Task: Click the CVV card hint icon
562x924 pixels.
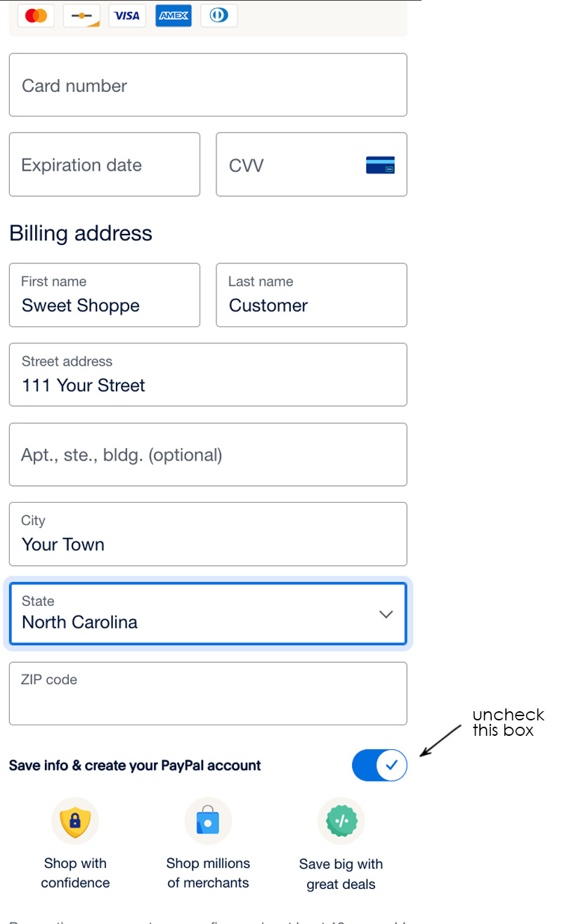Action: 380,165
